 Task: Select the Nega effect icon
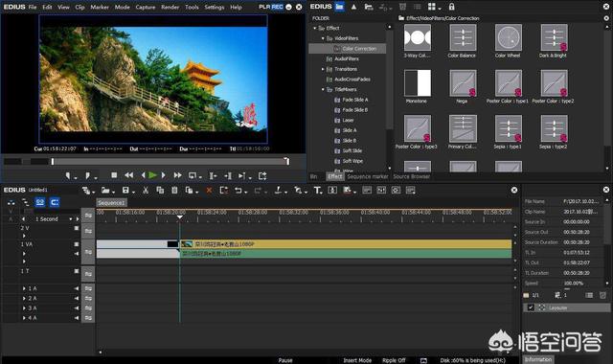coord(463,83)
